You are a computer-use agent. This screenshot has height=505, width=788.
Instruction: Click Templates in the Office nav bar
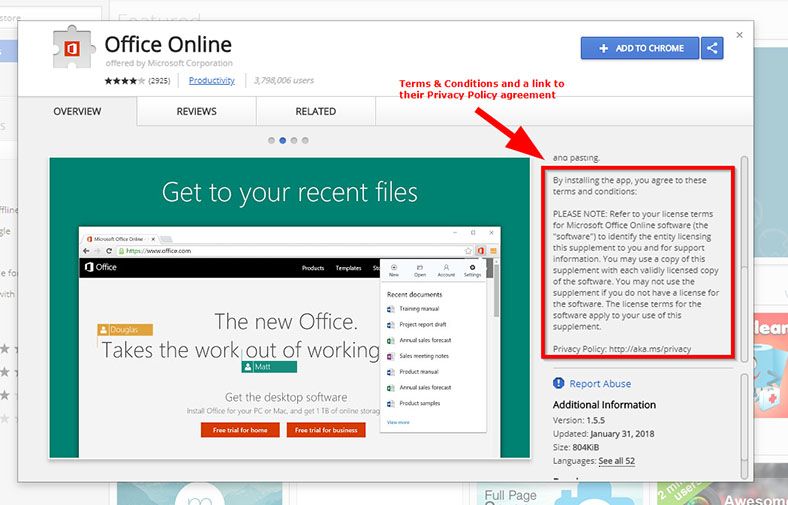349,268
